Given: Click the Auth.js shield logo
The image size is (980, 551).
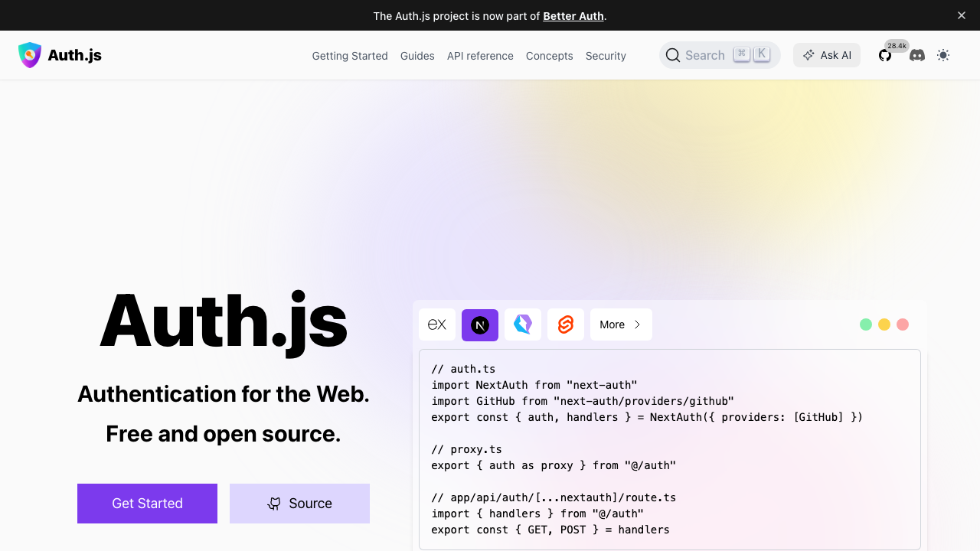Looking at the screenshot, I should click(30, 55).
